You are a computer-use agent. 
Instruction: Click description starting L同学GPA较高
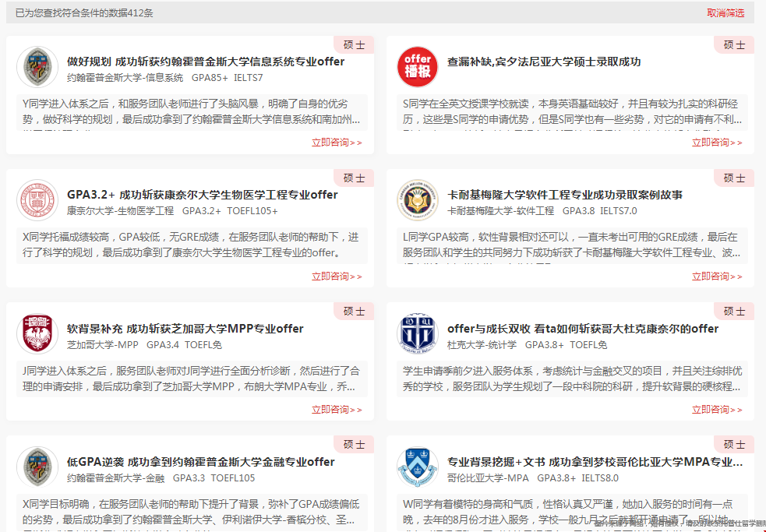[x=572, y=245]
